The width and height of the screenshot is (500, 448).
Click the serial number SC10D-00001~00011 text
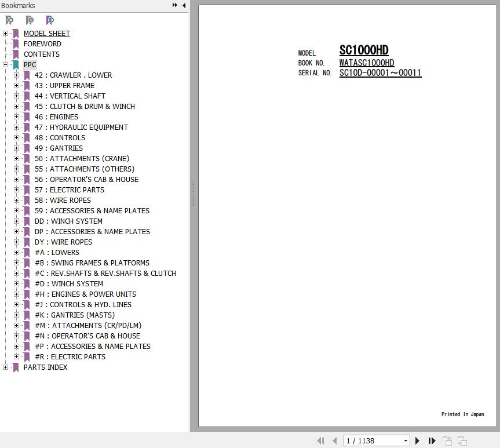(381, 73)
